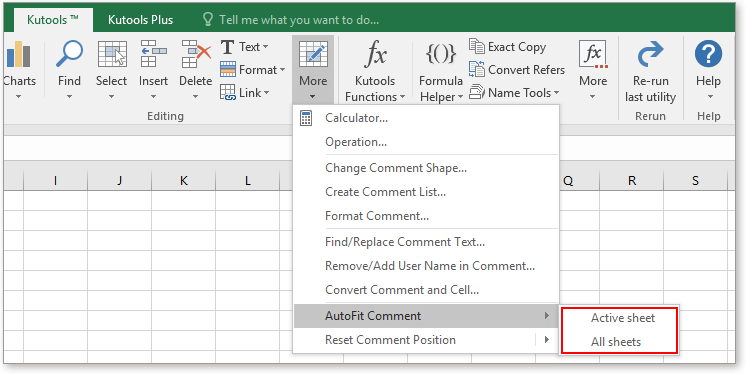Click the Insert rows icon
Screen dimensions: 748x376
(x=153, y=54)
